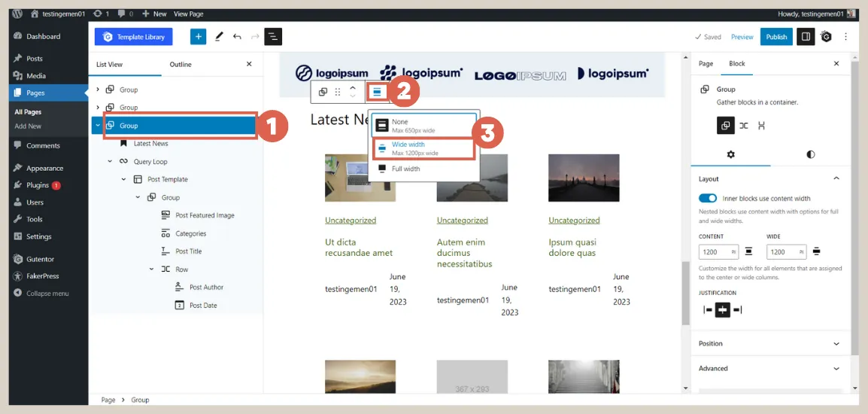Open the gear Settings sub-tab
This screenshot has width=868, height=414.
pyautogui.click(x=730, y=154)
